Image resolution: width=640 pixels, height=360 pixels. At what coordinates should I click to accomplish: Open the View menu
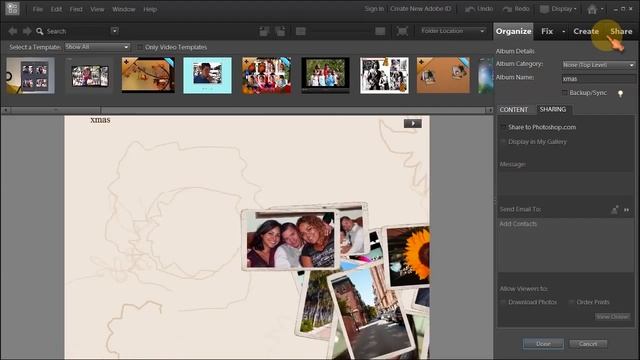97,9
